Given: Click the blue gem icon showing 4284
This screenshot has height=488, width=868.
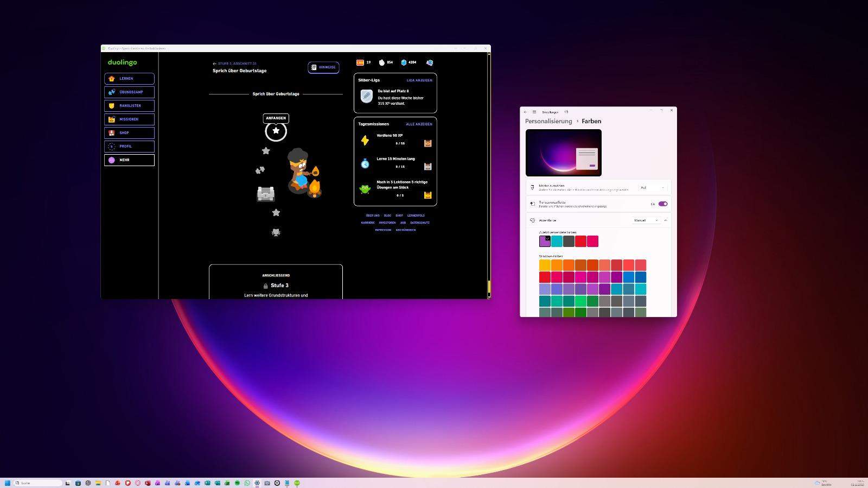Looking at the screenshot, I should (404, 62).
